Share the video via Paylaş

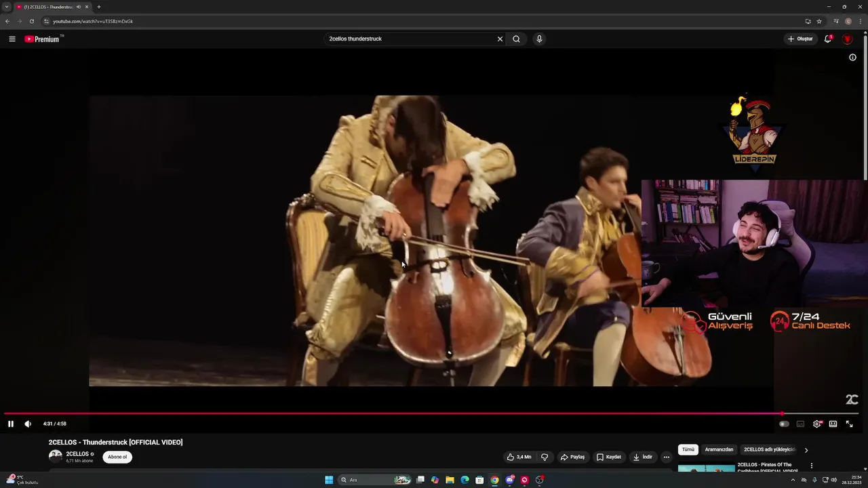(x=572, y=457)
